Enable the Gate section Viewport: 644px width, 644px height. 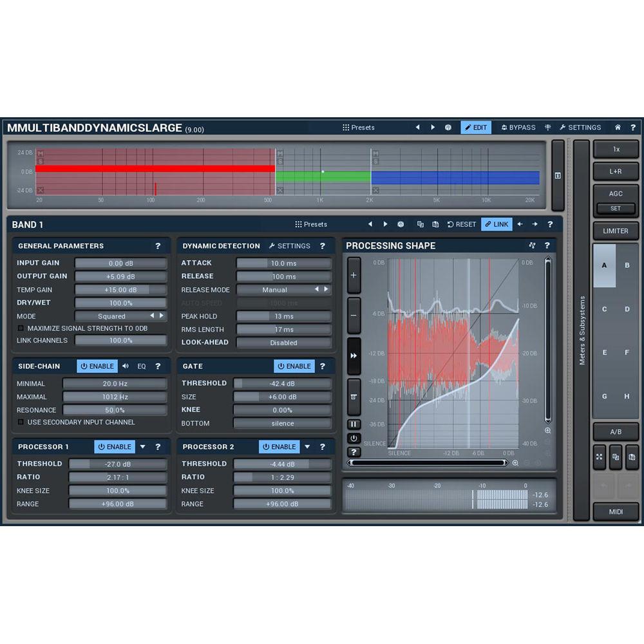coord(294,366)
